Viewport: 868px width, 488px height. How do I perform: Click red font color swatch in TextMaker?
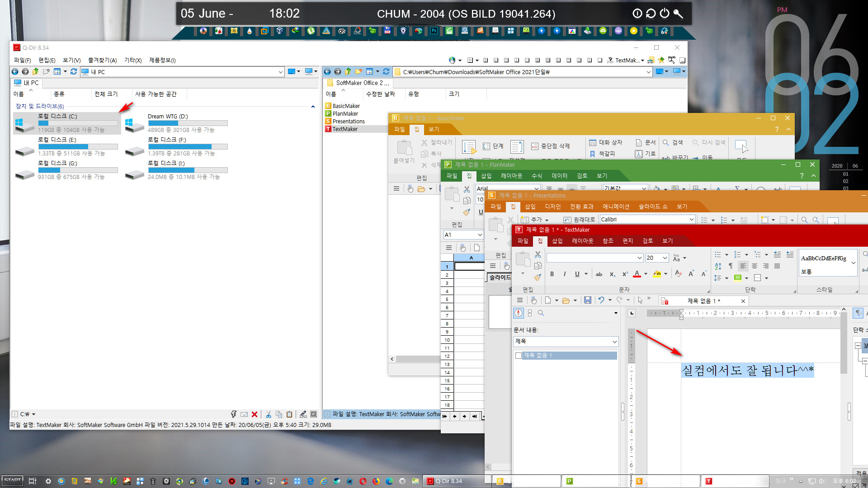(637, 274)
